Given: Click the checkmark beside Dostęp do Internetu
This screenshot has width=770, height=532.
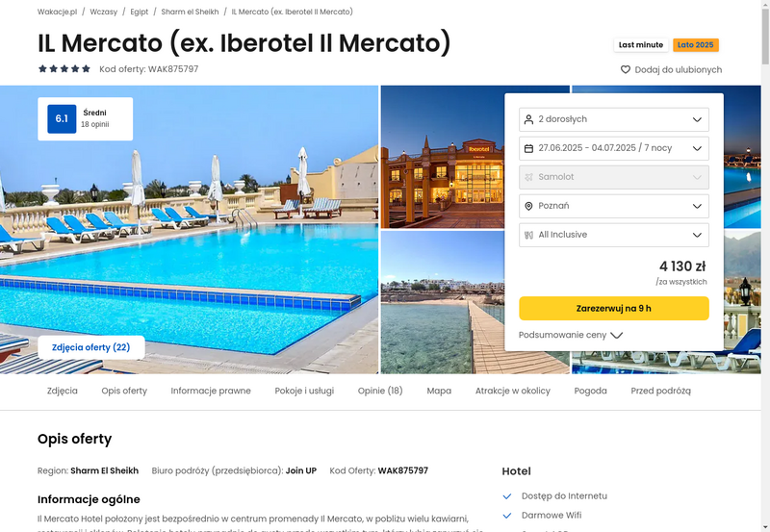Looking at the screenshot, I should pyautogui.click(x=507, y=496).
